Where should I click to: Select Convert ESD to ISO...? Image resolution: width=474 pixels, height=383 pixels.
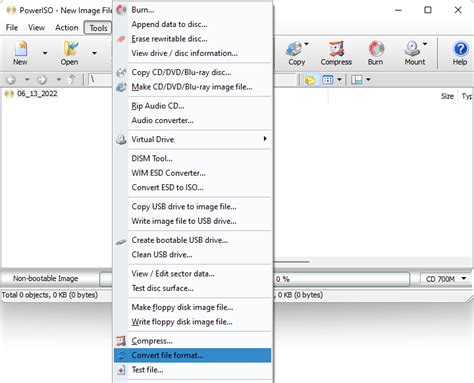pyautogui.click(x=193, y=187)
